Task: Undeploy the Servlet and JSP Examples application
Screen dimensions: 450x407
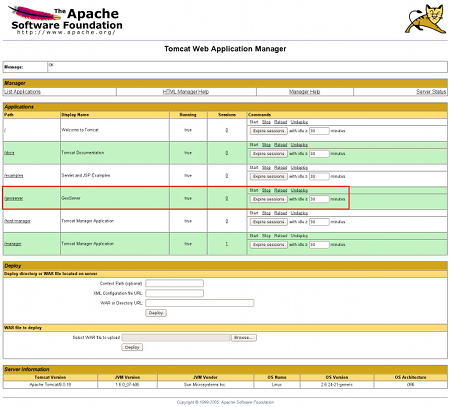Action: (299, 168)
